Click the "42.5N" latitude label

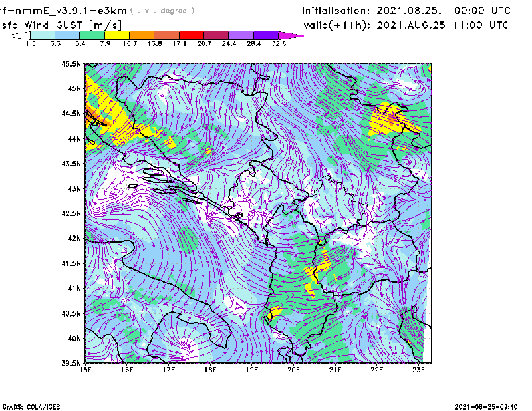tap(71, 213)
